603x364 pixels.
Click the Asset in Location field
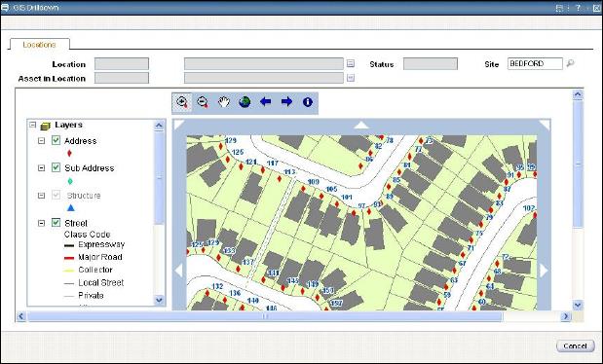[122, 78]
